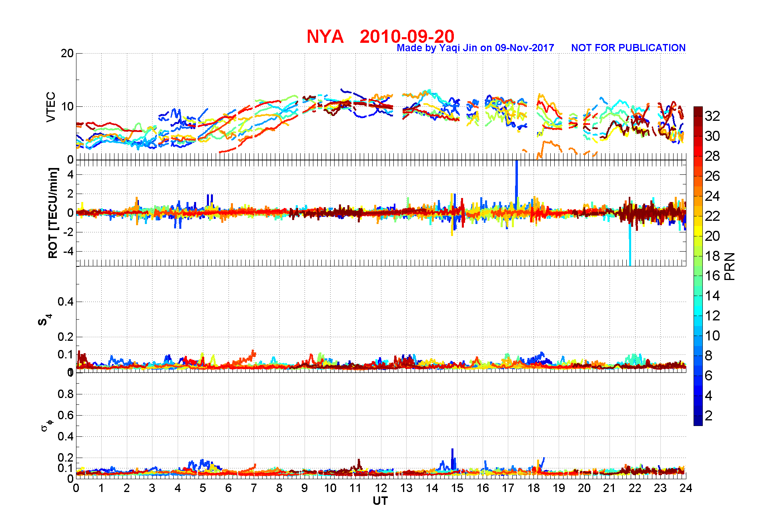Click S4 y-axis tick 0.4
Image resolution: width=762 pixels, height=532 pixels.
click(66, 302)
